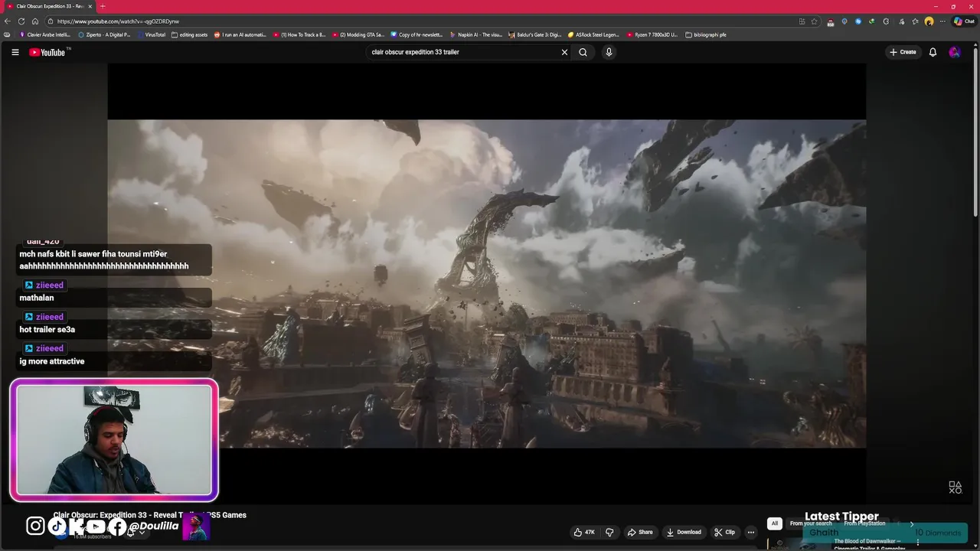This screenshot has height=551, width=980.
Task: Open the Favorites toolbar icon
Action: click(915, 21)
